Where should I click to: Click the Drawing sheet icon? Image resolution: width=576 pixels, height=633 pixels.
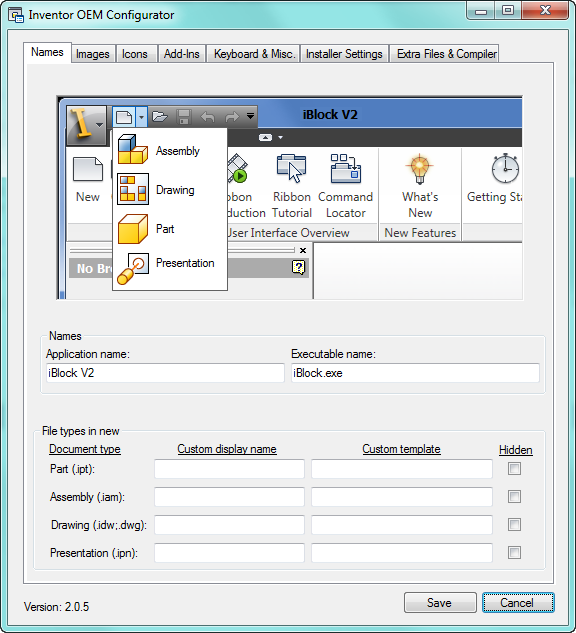tap(133, 189)
